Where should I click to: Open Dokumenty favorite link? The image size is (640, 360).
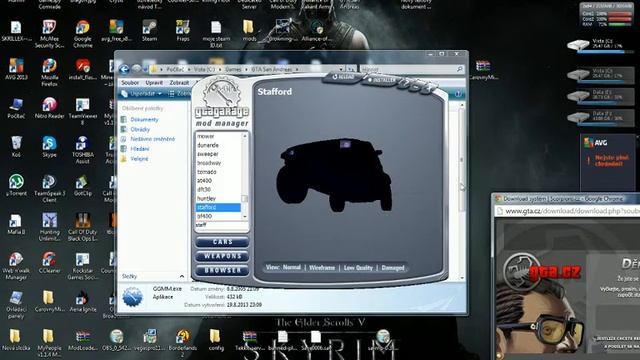[144, 120]
